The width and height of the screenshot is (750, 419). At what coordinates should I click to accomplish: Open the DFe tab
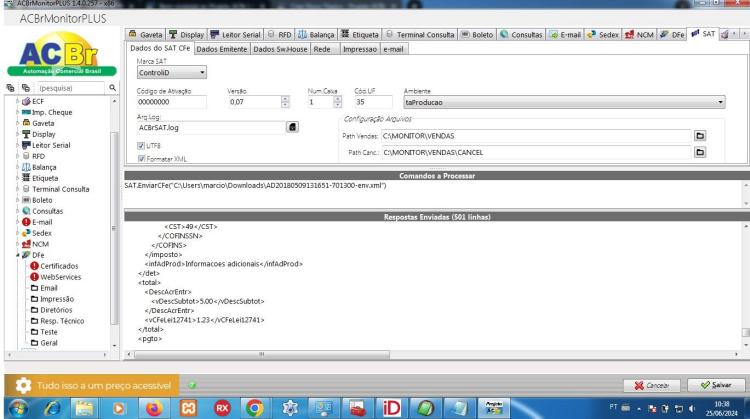point(672,34)
